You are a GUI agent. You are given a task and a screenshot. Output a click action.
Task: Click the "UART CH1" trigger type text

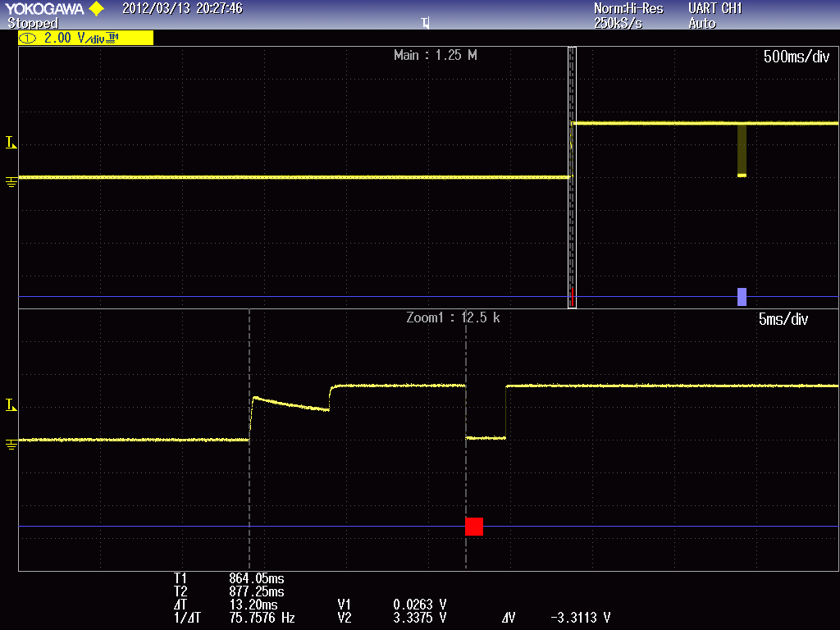click(x=715, y=8)
